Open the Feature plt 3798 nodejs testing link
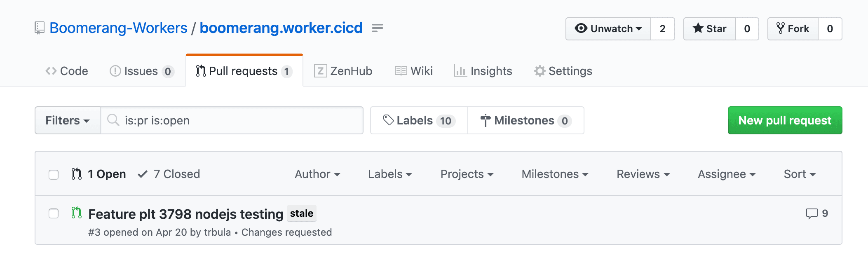The image size is (868, 253). click(x=186, y=214)
